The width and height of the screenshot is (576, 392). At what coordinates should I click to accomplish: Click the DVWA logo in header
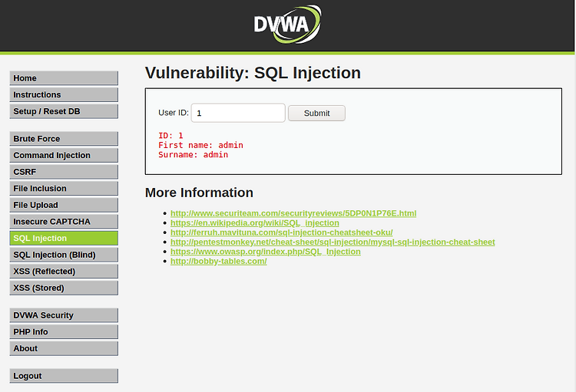288,25
